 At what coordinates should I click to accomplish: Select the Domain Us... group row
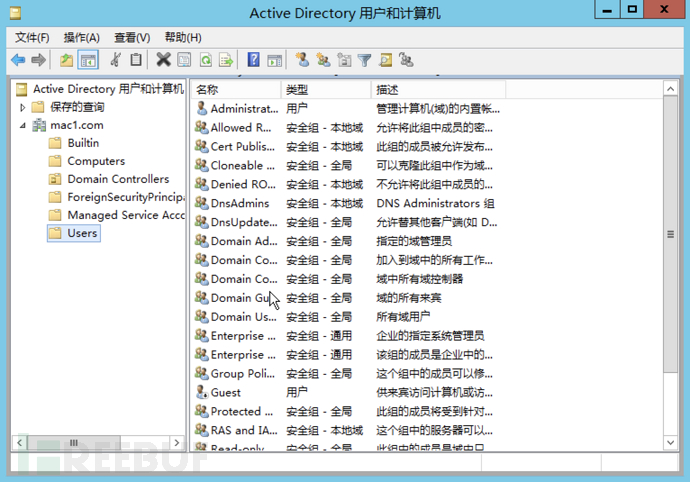[x=348, y=317]
